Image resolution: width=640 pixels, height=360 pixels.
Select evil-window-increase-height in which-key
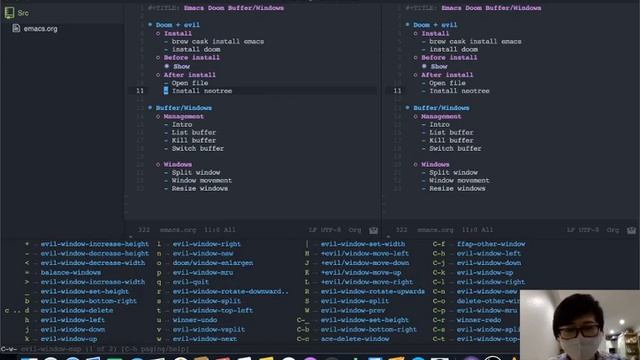(95, 244)
